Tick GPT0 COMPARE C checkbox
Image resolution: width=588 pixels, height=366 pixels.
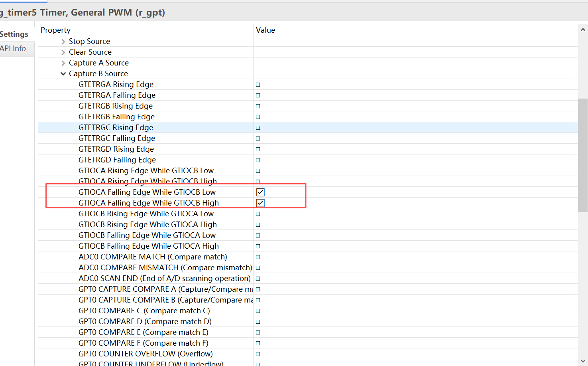[258, 311]
